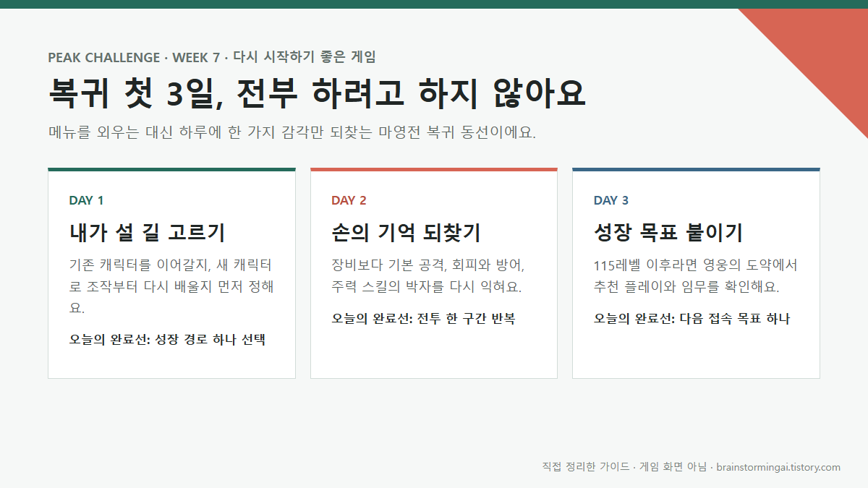Click the footer credit with brainstormingai.tistory.com

point(691,467)
